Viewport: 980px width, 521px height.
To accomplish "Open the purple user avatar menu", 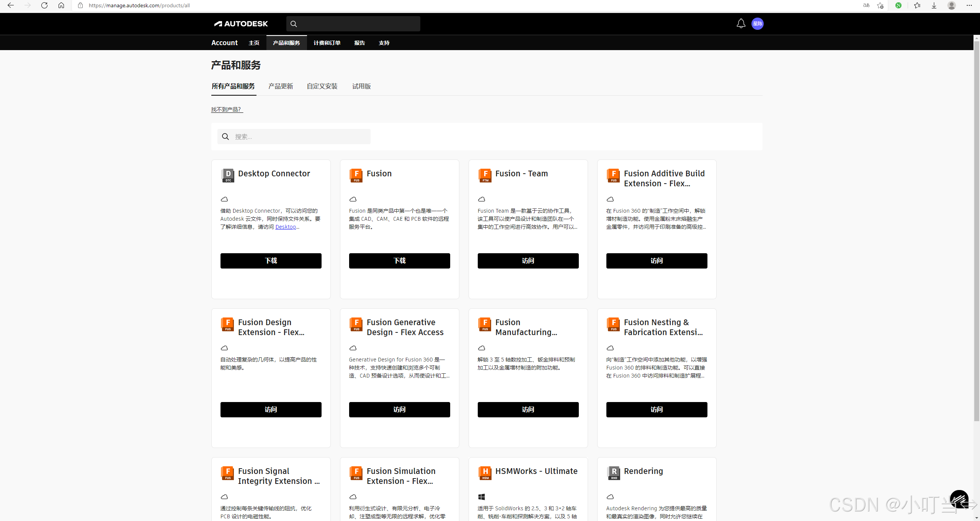I will pyautogui.click(x=757, y=24).
